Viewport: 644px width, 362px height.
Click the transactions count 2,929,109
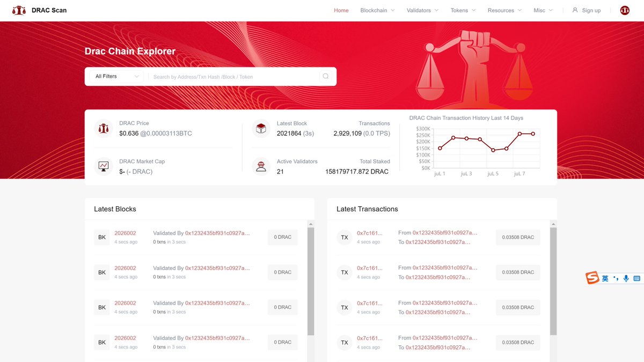coord(347,133)
